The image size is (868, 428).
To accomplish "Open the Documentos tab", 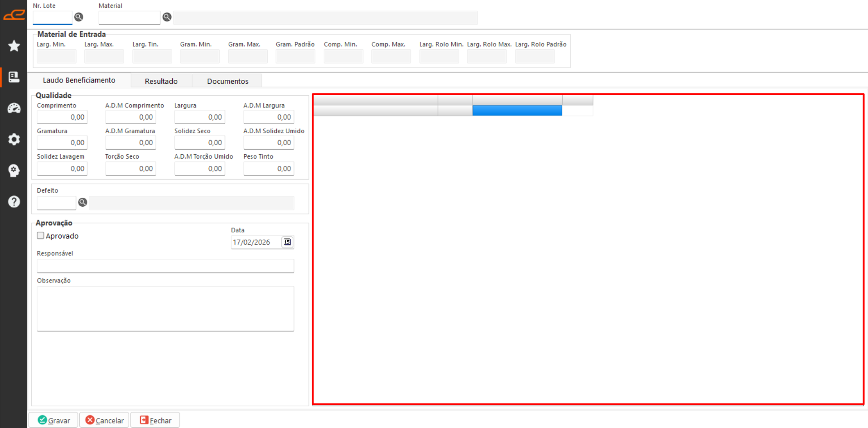I will coord(227,81).
